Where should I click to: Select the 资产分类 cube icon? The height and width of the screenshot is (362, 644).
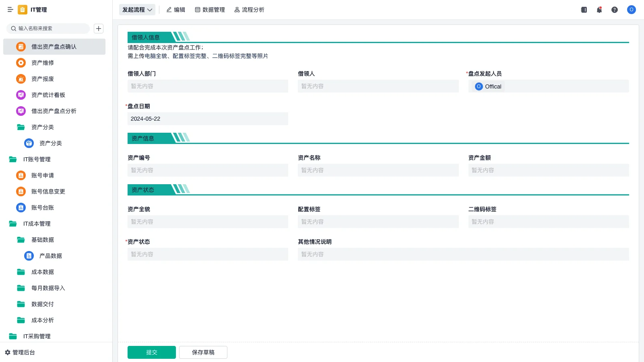click(28, 143)
